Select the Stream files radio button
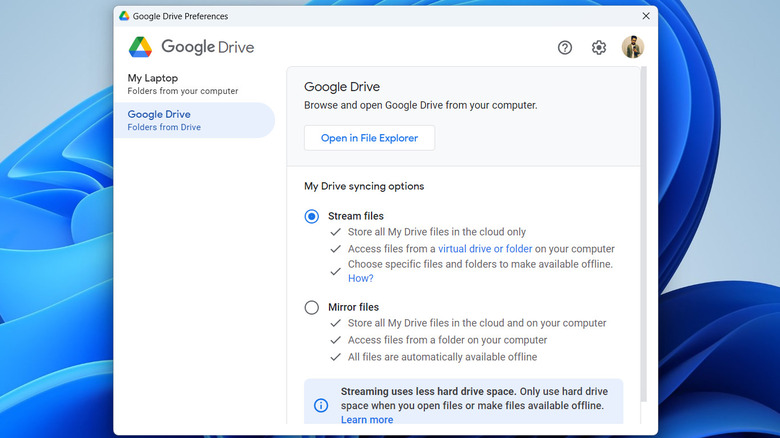The height and width of the screenshot is (438, 780). coord(312,216)
